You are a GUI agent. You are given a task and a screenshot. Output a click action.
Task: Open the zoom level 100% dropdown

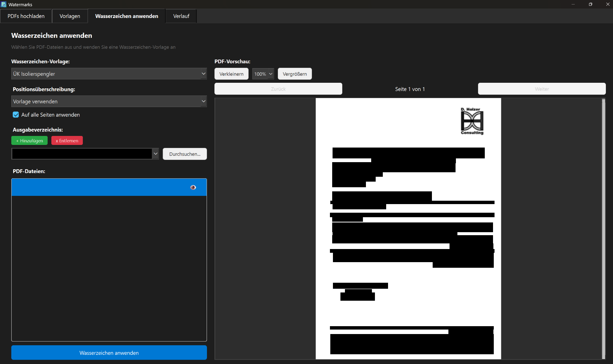click(263, 74)
